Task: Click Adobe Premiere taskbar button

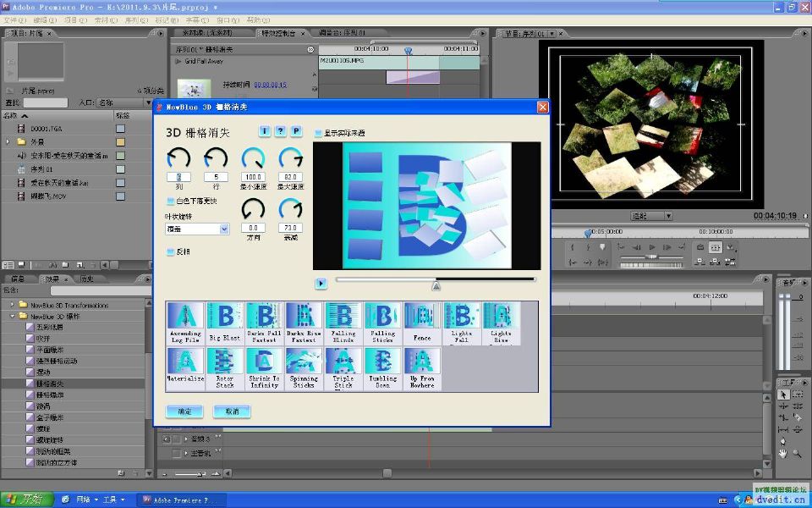Action: point(181,500)
